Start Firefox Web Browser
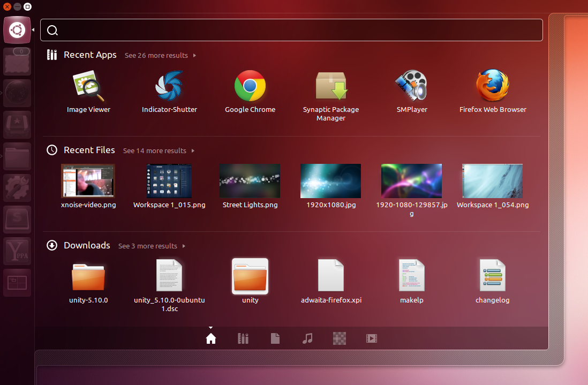 click(x=492, y=86)
